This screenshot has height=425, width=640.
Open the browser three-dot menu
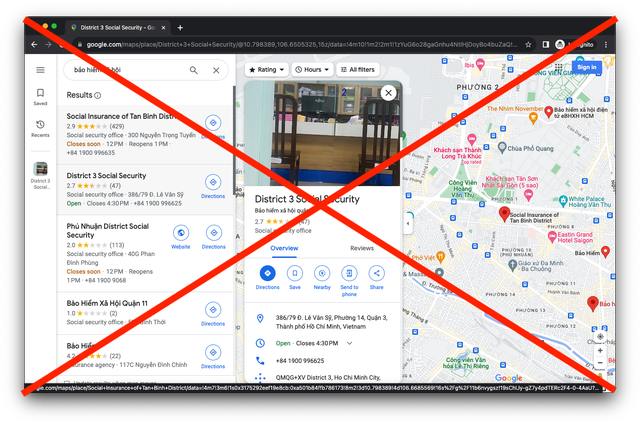(606, 45)
